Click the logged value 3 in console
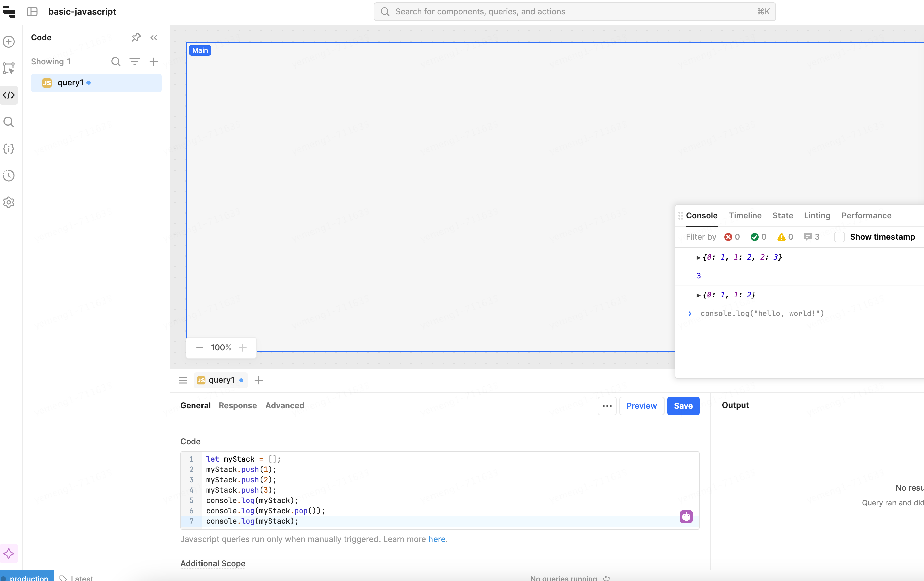 pyautogui.click(x=699, y=276)
